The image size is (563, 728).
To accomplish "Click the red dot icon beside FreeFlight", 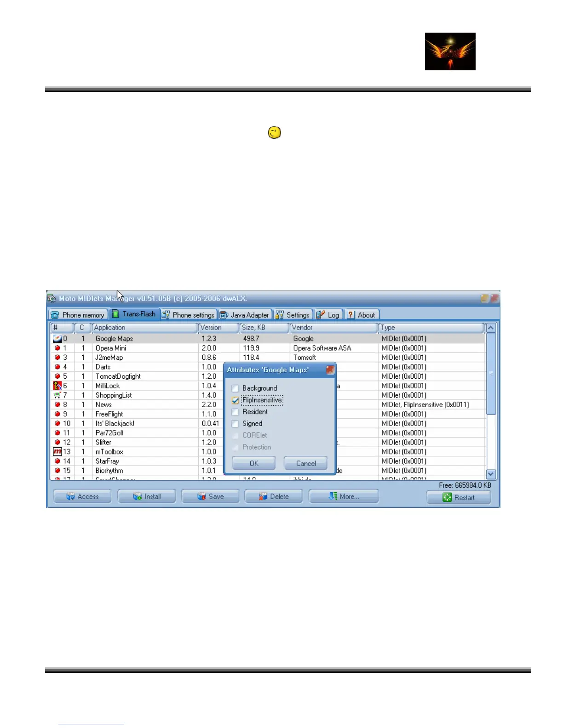I will tap(57, 414).
